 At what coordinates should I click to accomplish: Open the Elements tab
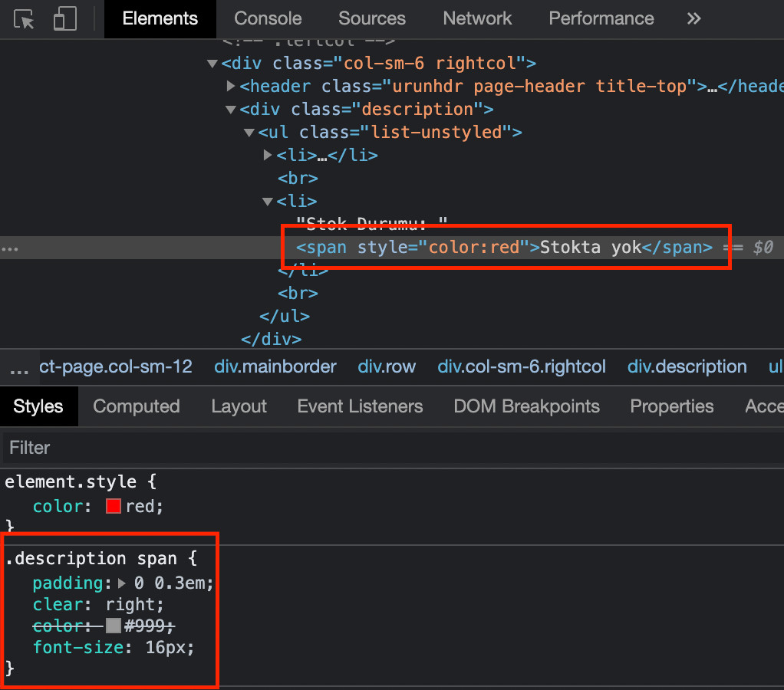pyautogui.click(x=160, y=19)
